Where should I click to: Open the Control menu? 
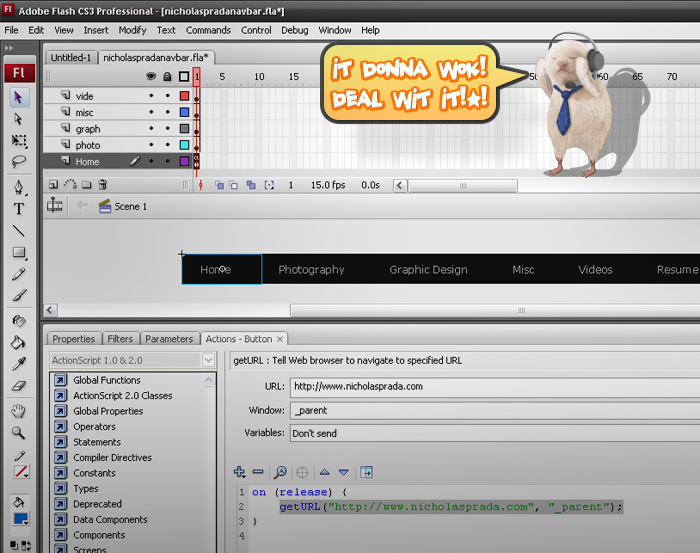[256, 30]
